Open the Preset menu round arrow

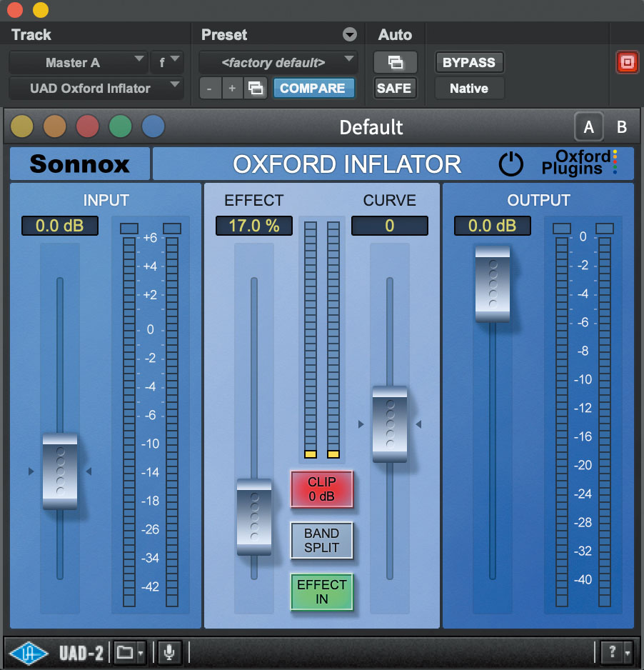click(x=350, y=34)
